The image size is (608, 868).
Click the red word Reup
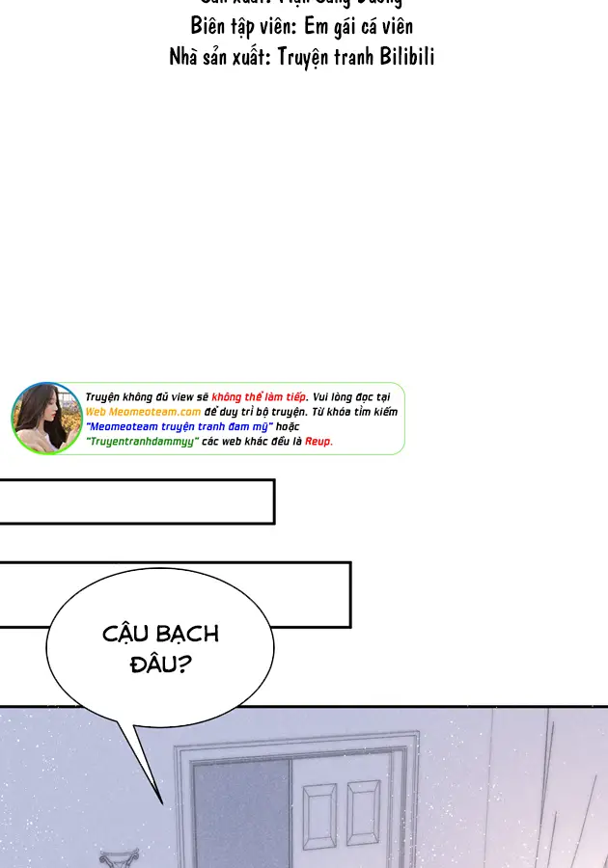click(318, 442)
